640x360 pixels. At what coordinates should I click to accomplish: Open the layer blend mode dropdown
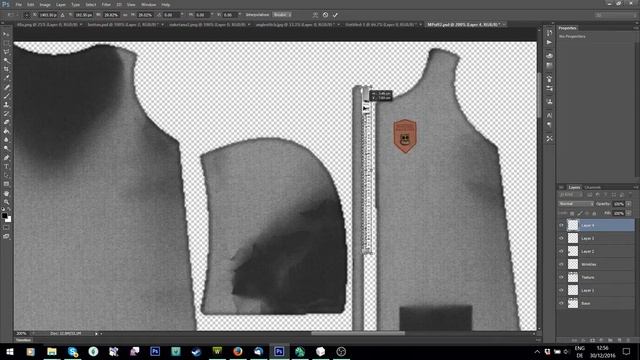tap(576, 204)
